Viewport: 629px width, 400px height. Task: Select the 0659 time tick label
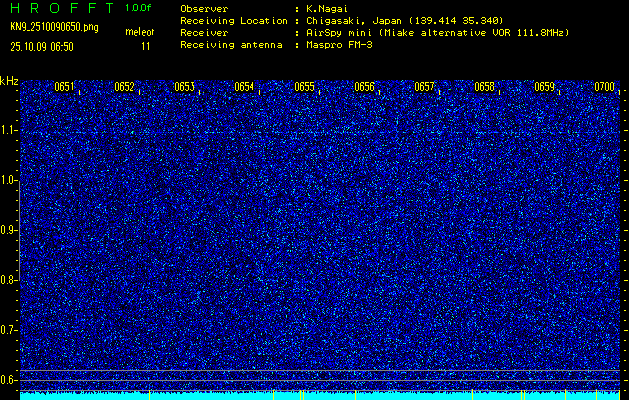click(x=544, y=87)
